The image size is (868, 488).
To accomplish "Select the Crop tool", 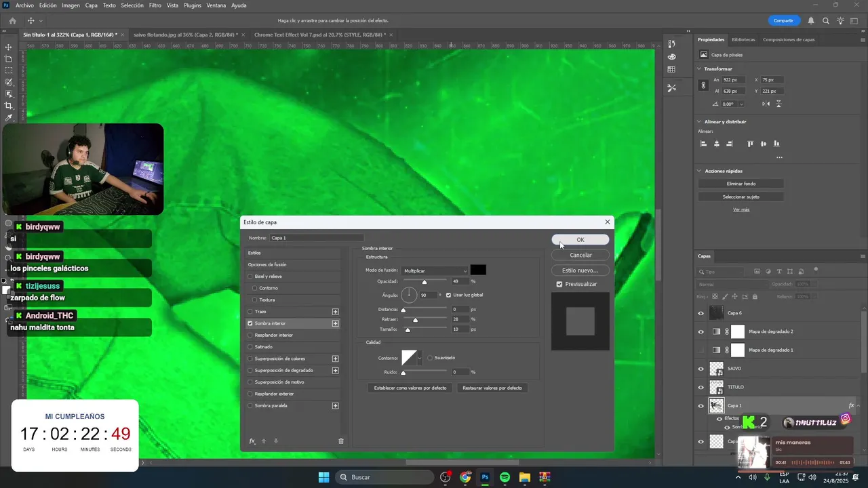I will [x=9, y=106].
